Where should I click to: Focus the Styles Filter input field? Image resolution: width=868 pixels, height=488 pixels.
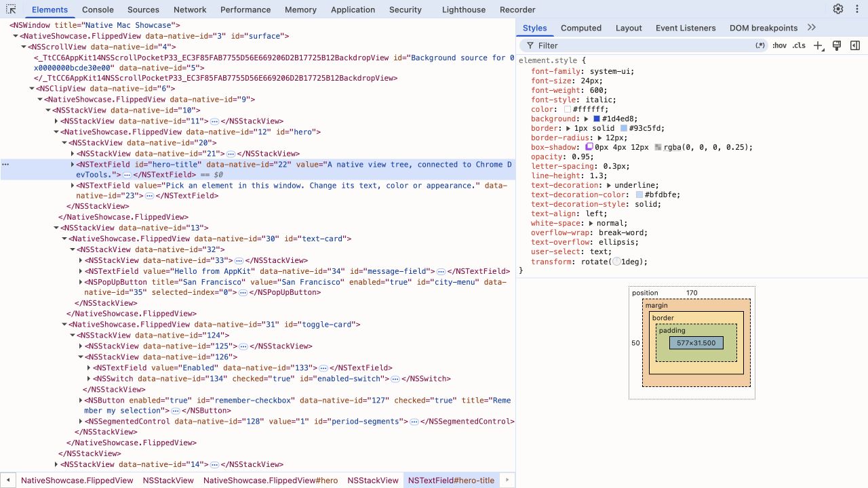[x=644, y=45]
